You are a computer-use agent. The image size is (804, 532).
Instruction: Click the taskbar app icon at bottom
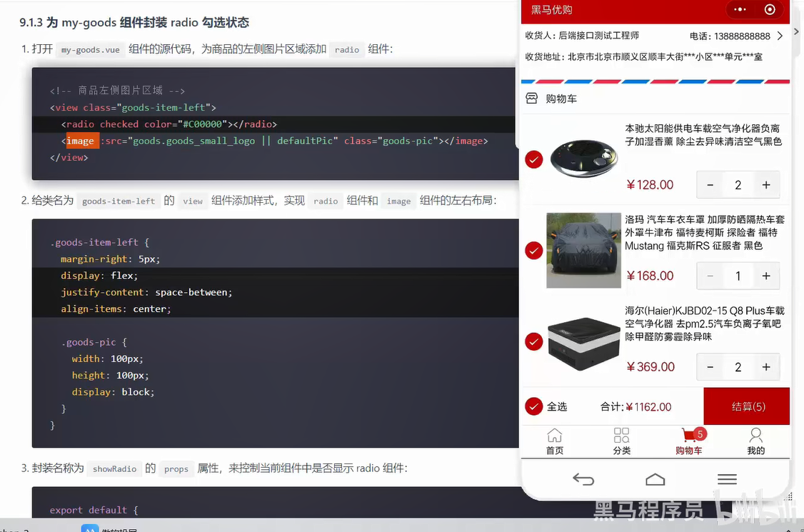90,528
